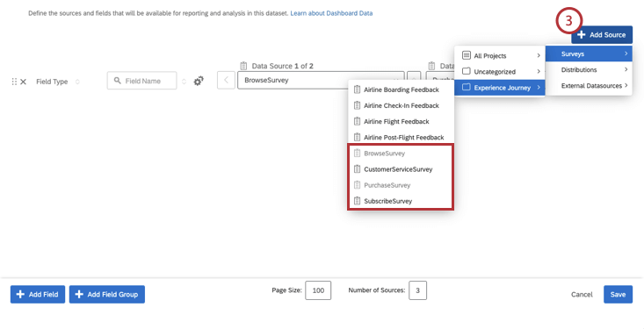This screenshot has height=329, width=644.
Task: Choose SubscribeSurvey from the list
Action: [401, 201]
